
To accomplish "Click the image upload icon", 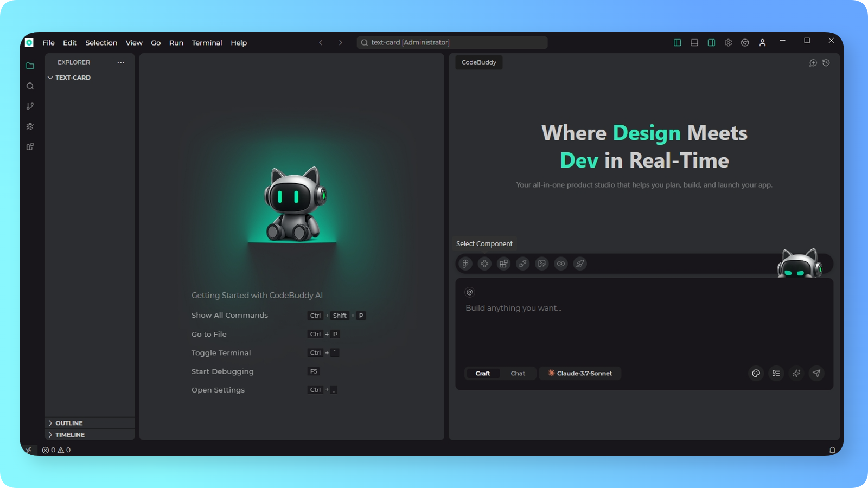I will tap(541, 264).
